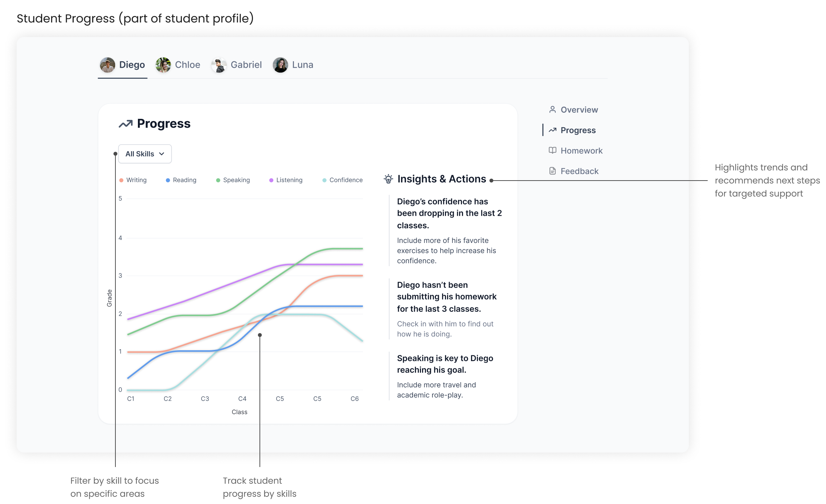The image size is (826, 504).
Task: Open the Feedback section link
Action: click(579, 171)
